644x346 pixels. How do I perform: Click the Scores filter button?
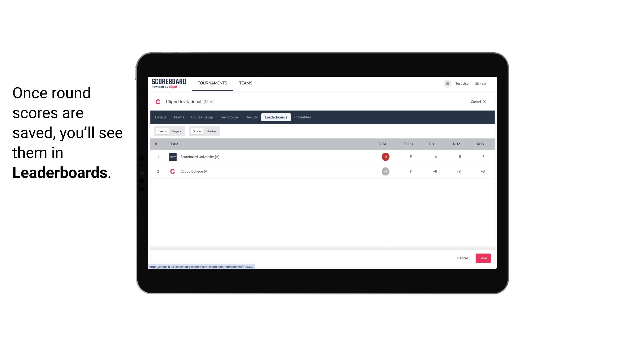point(197,131)
